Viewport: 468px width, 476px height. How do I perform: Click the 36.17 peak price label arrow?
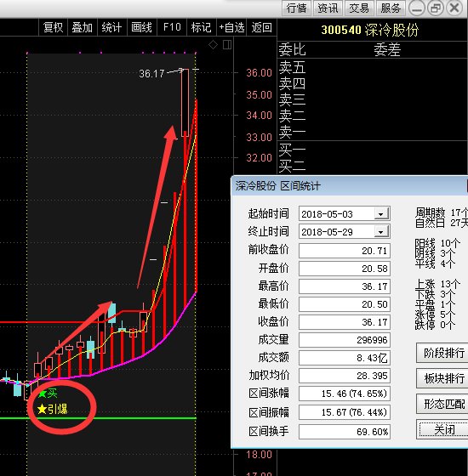click(x=161, y=73)
